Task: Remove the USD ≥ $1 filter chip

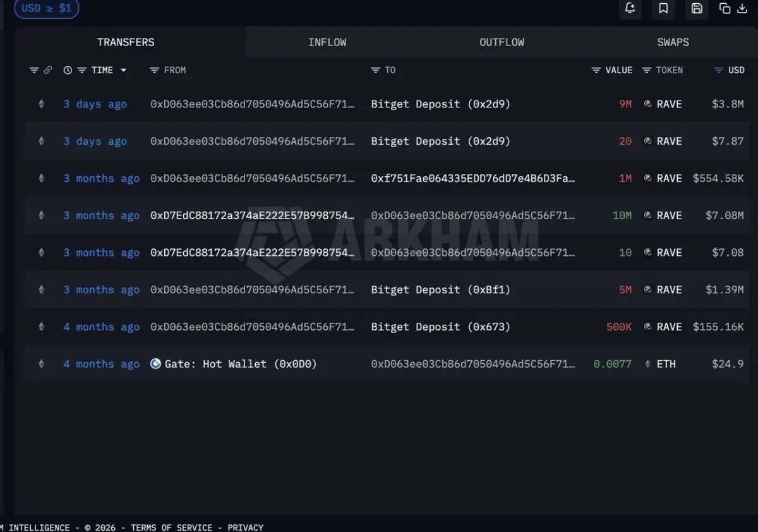Action: tap(47, 8)
